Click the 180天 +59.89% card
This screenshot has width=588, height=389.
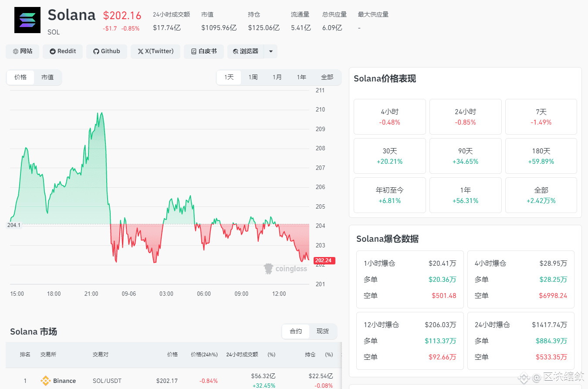[541, 156]
